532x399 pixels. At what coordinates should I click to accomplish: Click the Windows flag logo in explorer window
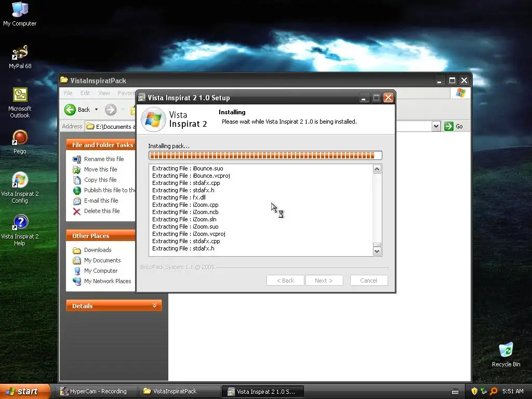(x=461, y=92)
